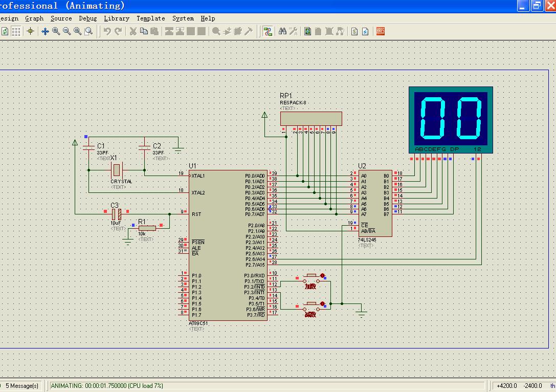
Task: Click the ANIMATING status bar text
Action: coord(107,386)
